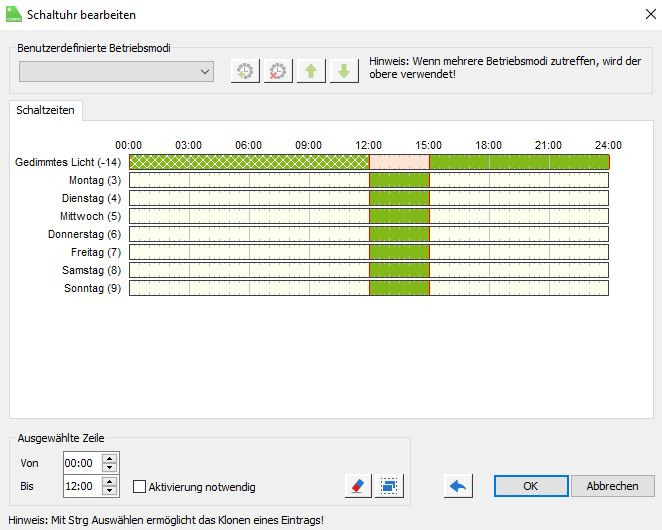Enable the Aktivierung notwendig checkbox
Screen dimensions: 662x530
tap(139, 487)
